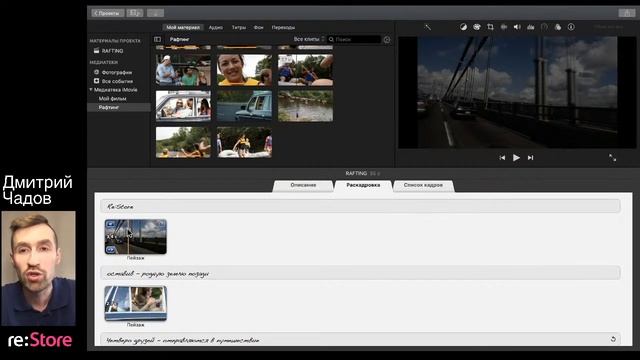The height and width of the screenshot is (360, 640).
Task: Collapse the Медиатека iMovie disclosure triangle
Action: coord(91,89)
